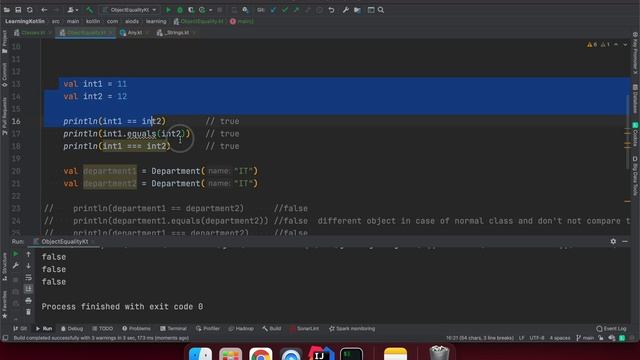Image resolution: width=640 pixels, height=360 pixels.
Task: Click on println(int1.equals(int2)) code line
Action: pyautogui.click(x=127, y=133)
